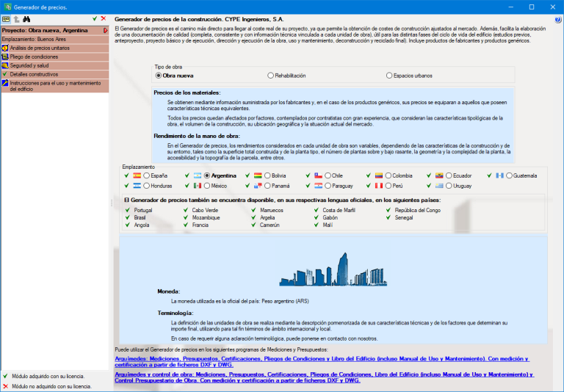Click the Generador de precios title bar app icon
Image resolution: width=564 pixels, height=392 pixels.
(x=7, y=7)
